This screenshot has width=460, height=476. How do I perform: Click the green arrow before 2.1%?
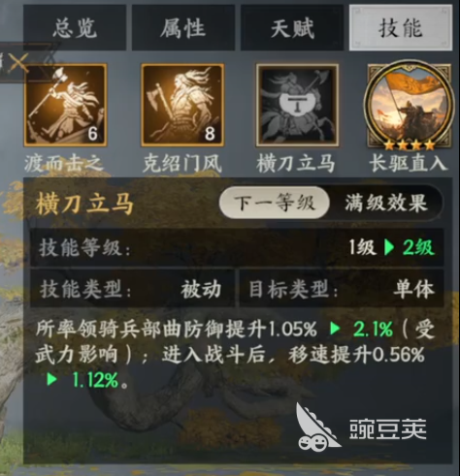(335, 329)
